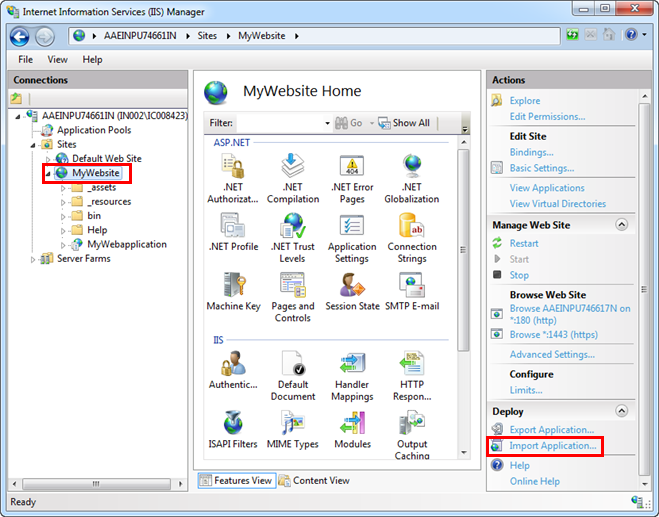Collapse the Deploy section chevron
659x517 pixels.
(x=622, y=411)
